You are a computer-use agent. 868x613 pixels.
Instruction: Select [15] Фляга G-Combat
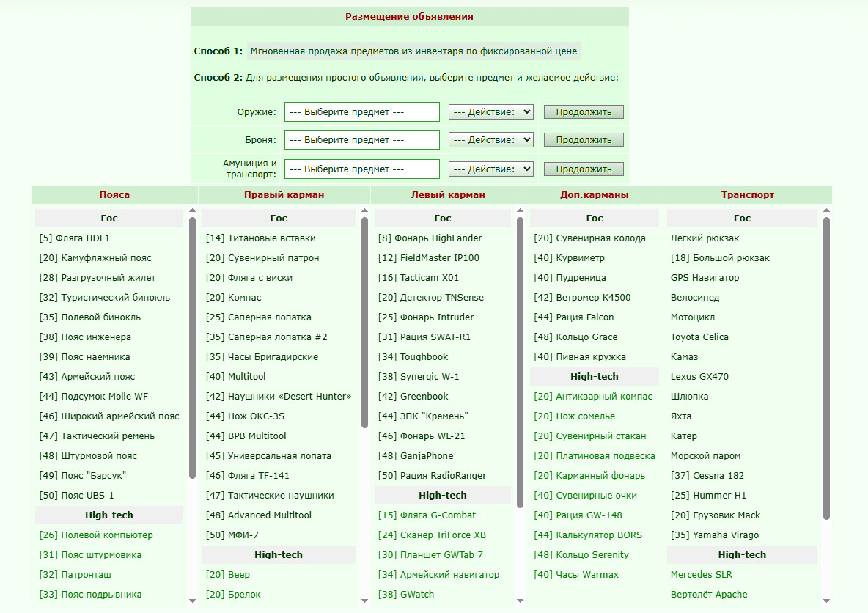(427, 515)
